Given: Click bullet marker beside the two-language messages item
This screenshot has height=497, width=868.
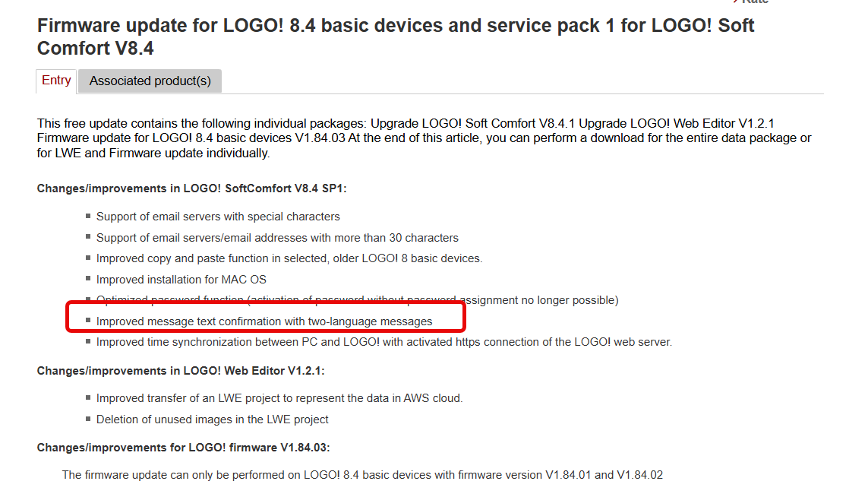Looking at the screenshot, I should pyautogui.click(x=88, y=321).
